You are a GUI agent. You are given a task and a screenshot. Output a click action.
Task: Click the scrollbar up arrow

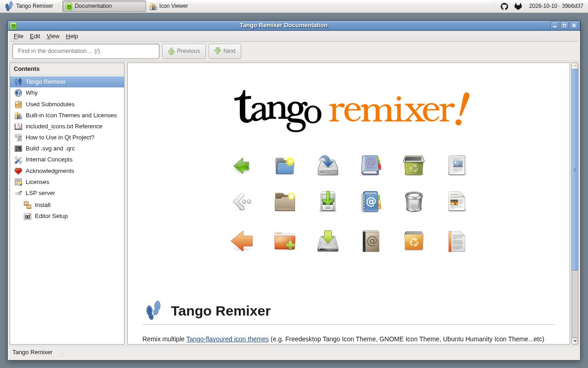point(575,66)
